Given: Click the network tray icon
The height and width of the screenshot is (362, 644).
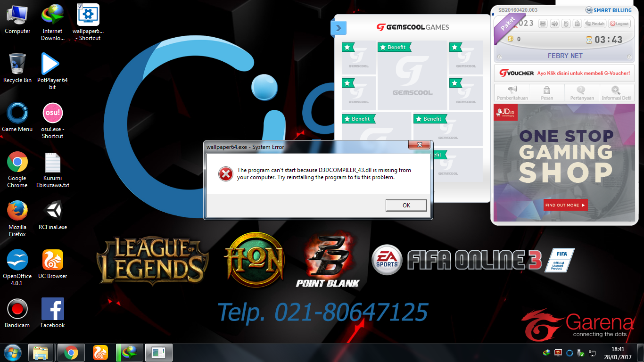Looking at the screenshot, I should coord(593,353).
